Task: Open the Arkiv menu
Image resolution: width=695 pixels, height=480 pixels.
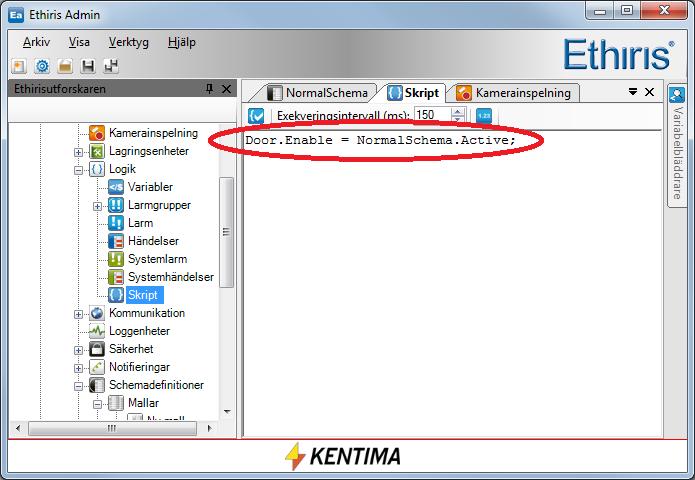Action: point(36,42)
